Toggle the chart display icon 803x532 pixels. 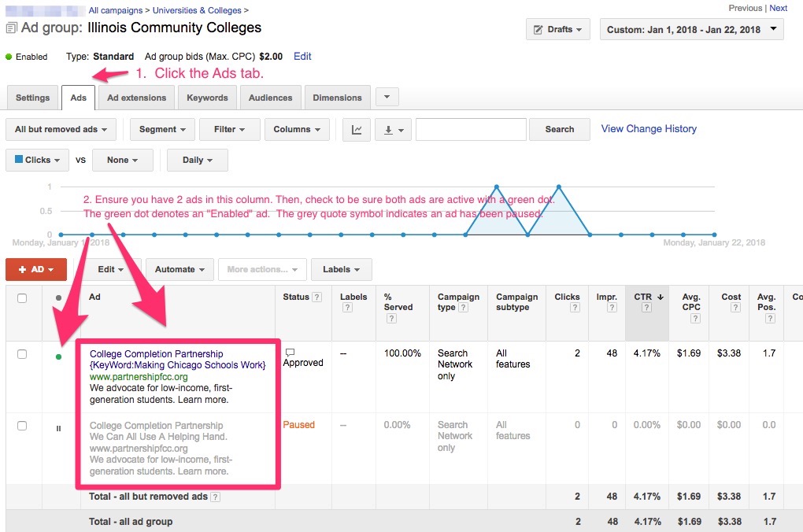point(357,130)
